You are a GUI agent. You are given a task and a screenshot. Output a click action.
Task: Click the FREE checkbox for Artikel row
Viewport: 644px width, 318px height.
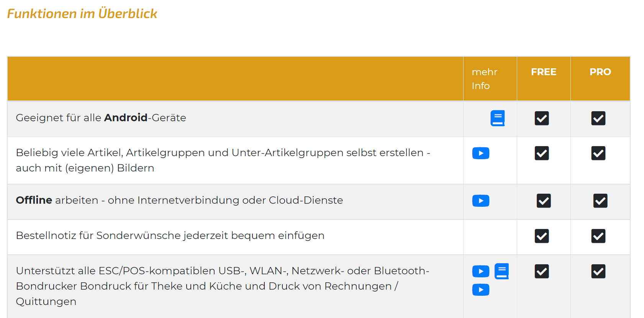pyautogui.click(x=542, y=153)
